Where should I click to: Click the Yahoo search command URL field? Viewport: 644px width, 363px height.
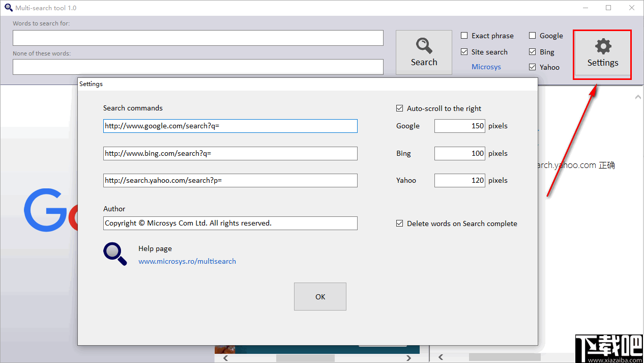tap(230, 181)
